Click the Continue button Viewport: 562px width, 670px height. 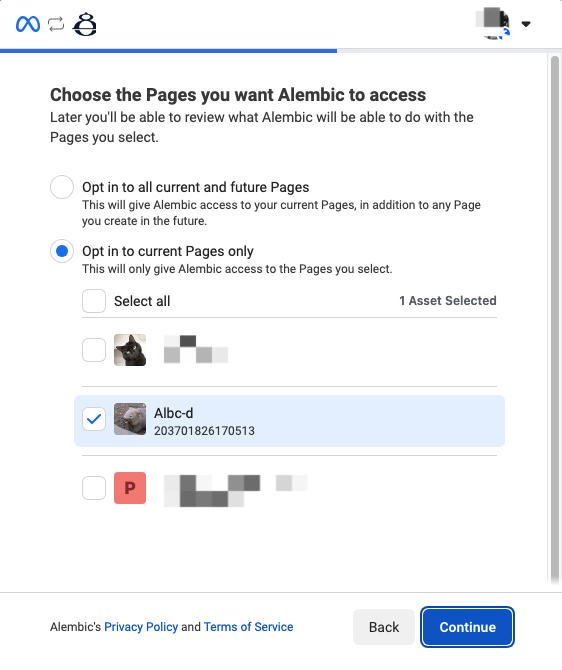(x=468, y=627)
